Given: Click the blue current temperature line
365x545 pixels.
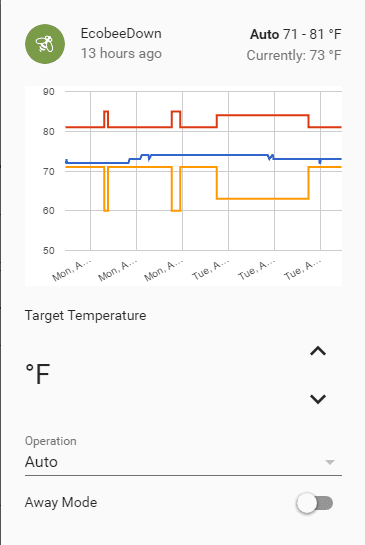Looking at the screenshot, I should coord(209,155).
